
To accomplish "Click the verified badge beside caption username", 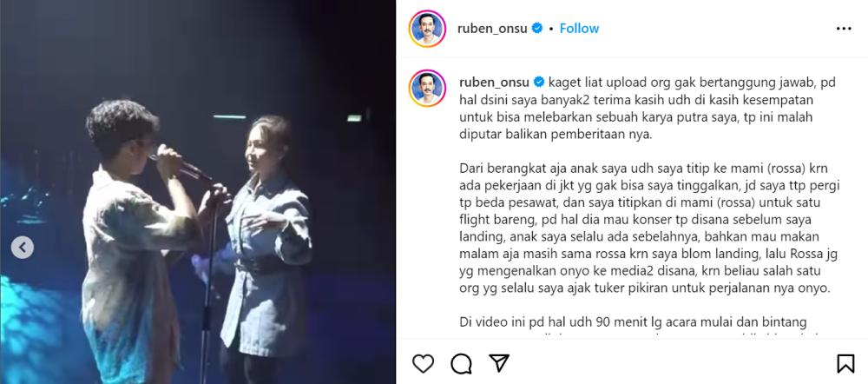I will click(x=539, y=83).
